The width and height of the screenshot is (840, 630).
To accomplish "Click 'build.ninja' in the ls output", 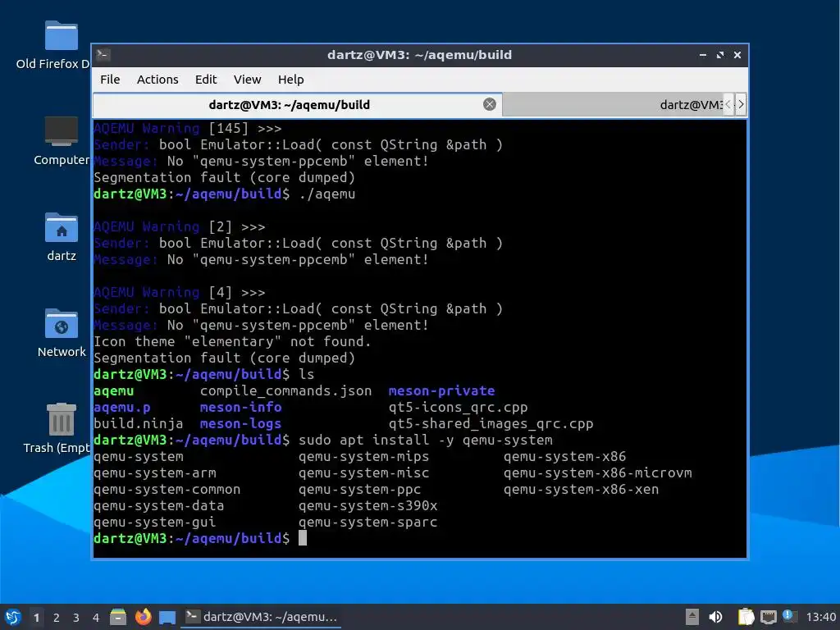I will pos(138,424).
